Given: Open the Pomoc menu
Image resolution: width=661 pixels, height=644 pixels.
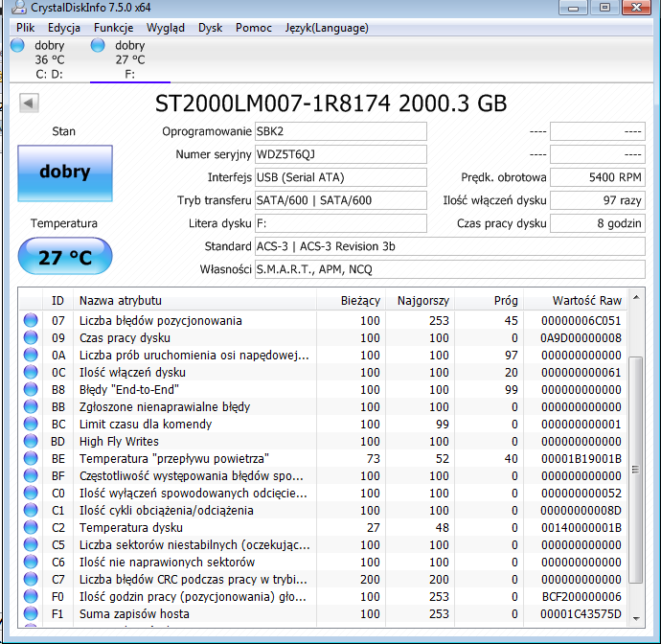Looking at the screenshot, I should 254,28.
